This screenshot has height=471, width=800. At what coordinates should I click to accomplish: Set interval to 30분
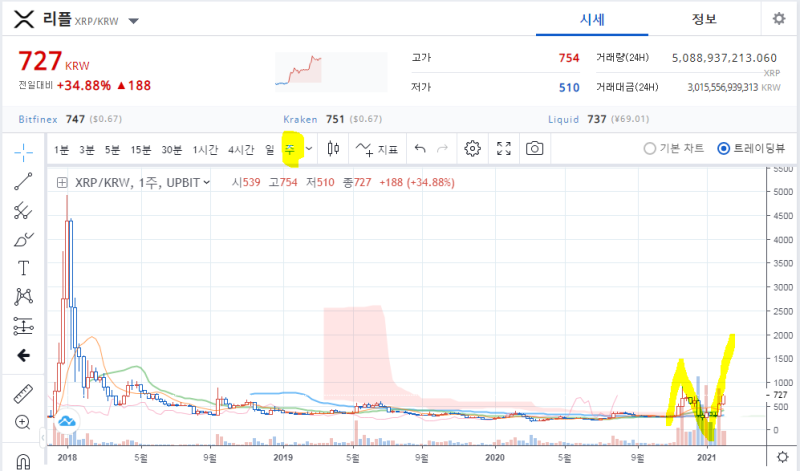[x=171, y=150]
